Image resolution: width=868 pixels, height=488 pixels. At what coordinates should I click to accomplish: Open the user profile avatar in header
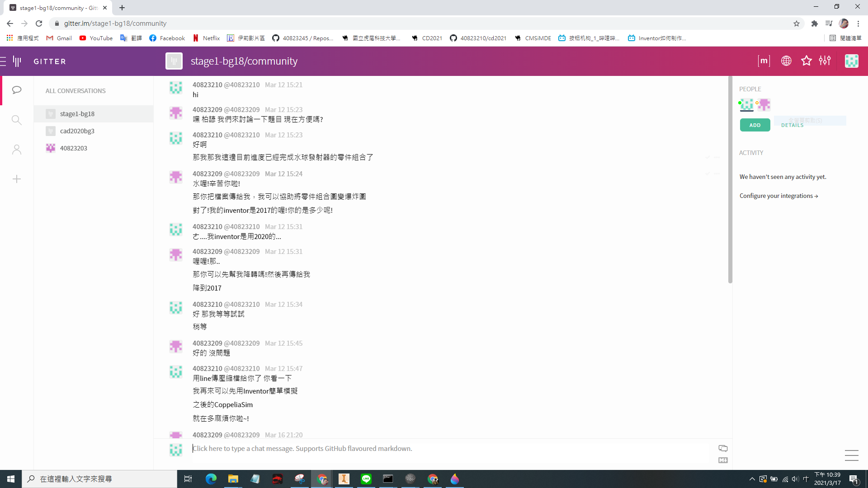[852, 61]
